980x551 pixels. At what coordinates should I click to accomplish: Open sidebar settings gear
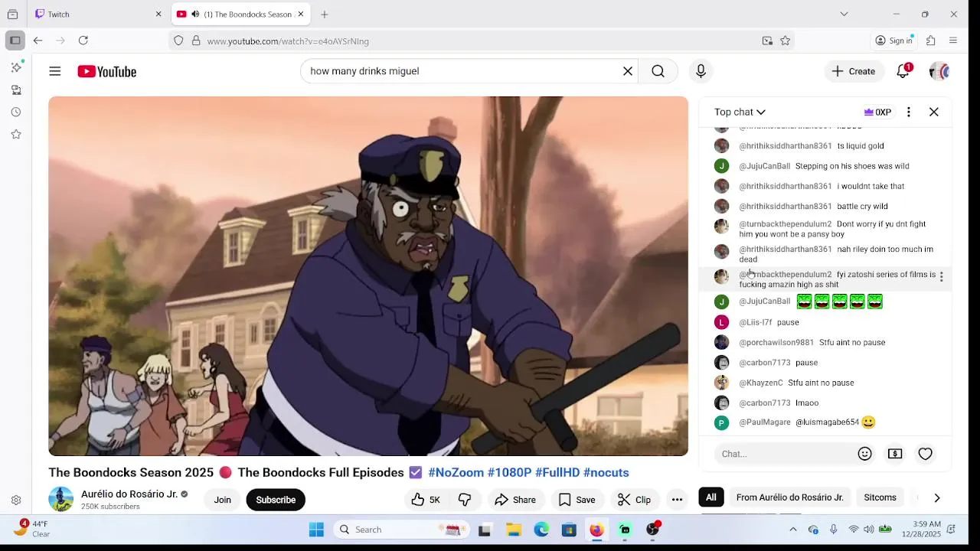point(16,500)
